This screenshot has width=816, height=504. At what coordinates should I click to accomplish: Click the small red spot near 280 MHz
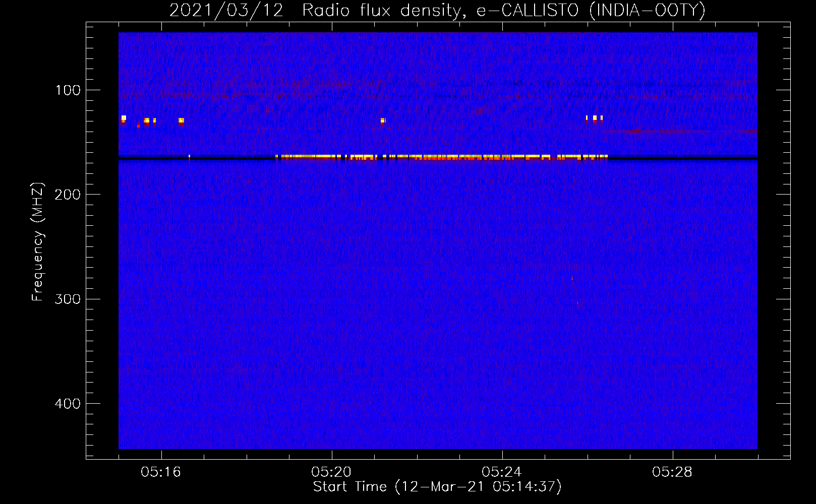572,278
